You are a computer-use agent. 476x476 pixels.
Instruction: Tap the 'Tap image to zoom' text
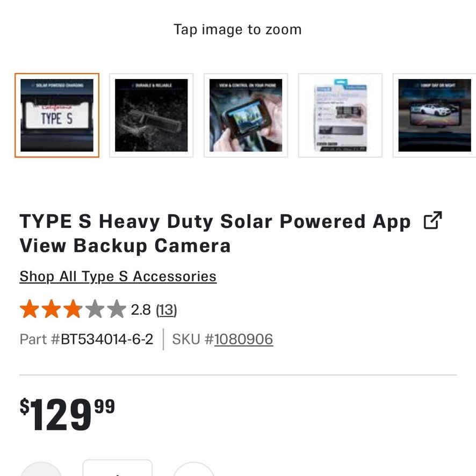[x=237, y=30]
